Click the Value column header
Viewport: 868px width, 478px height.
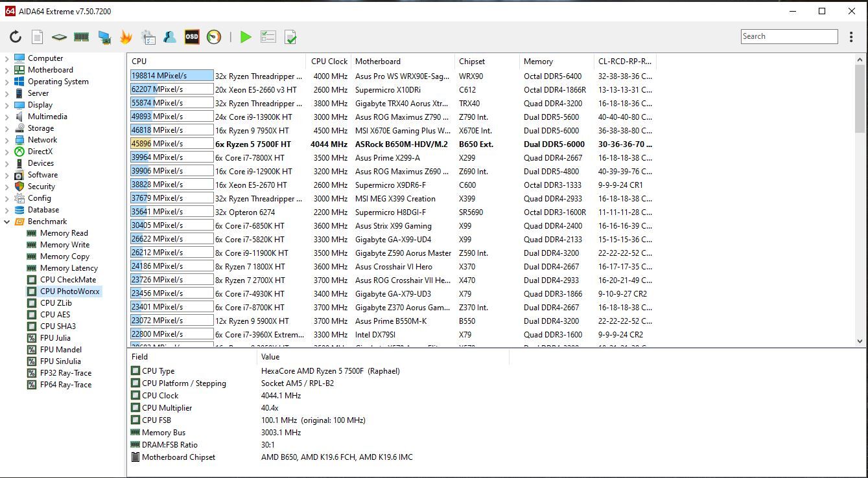383,357
